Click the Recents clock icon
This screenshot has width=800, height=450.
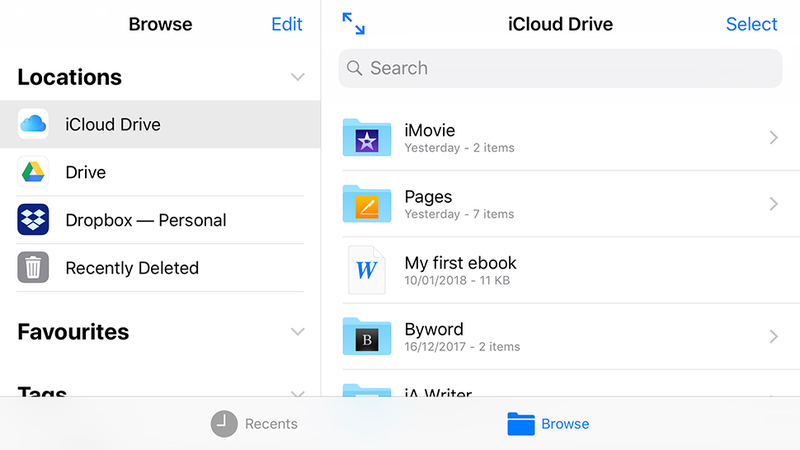coord(224,424)
